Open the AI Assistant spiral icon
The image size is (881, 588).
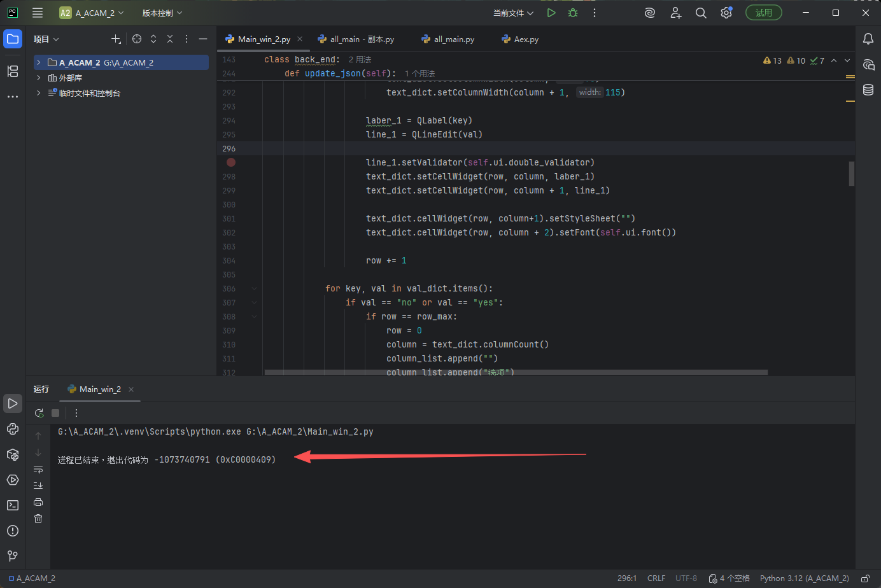(x=649, y=12)
